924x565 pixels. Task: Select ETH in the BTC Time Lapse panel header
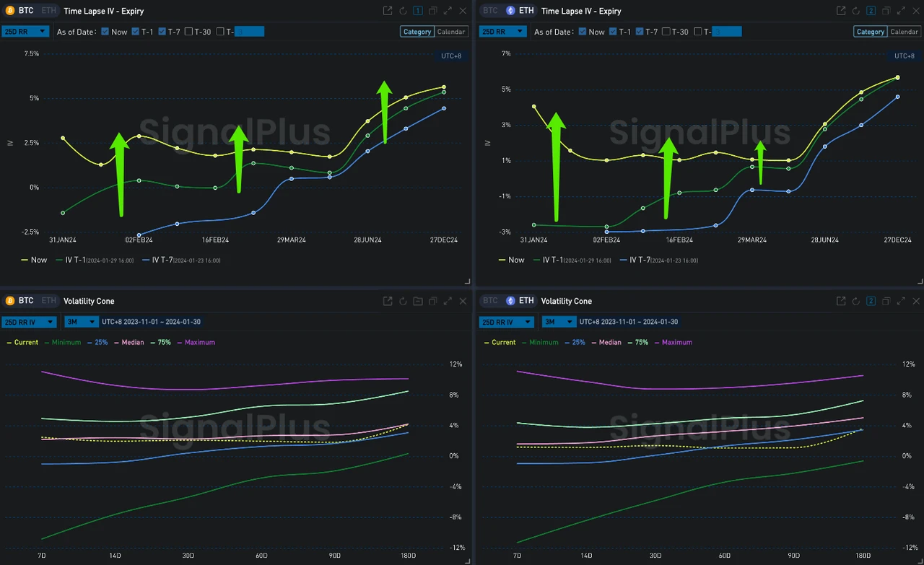48,11
